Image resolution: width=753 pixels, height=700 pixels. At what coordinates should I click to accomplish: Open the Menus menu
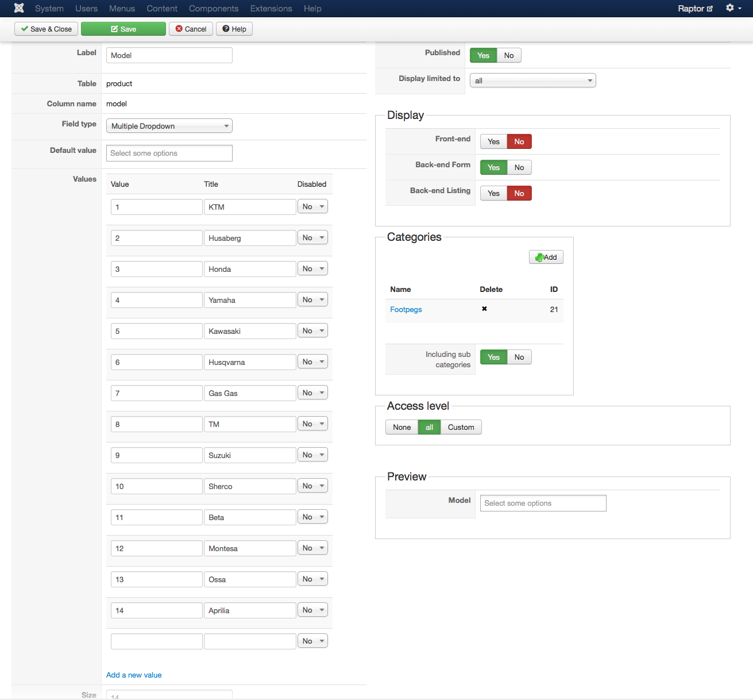coord(122,9)
